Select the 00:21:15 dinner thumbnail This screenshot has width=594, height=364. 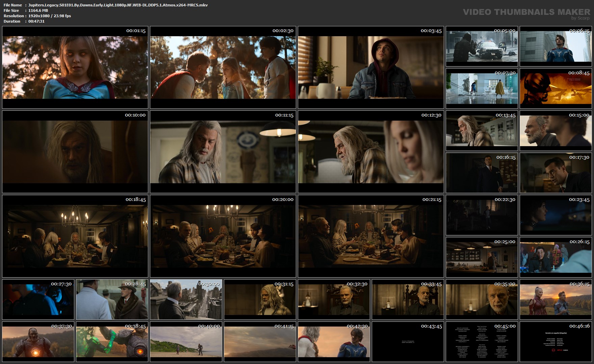coord(371,236)
